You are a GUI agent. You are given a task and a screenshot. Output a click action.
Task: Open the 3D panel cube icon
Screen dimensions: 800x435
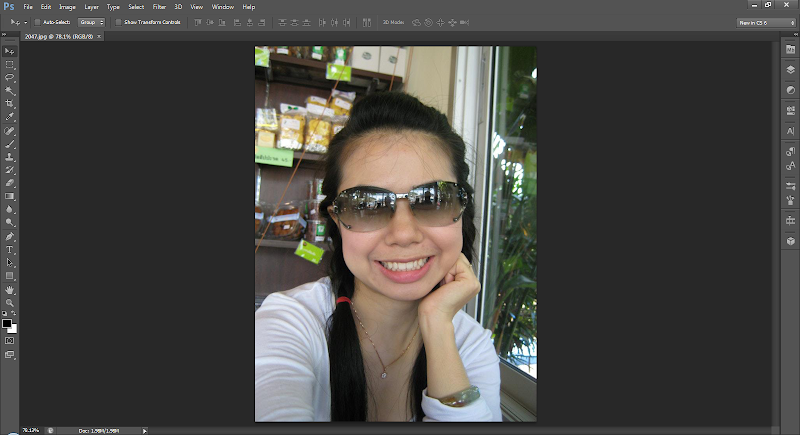click(x=790, y=241)
